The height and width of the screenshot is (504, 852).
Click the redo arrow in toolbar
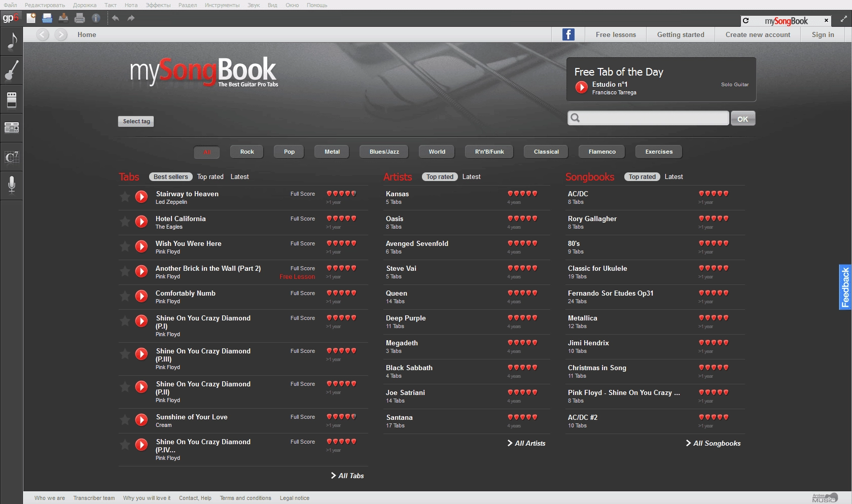[131, 18]
